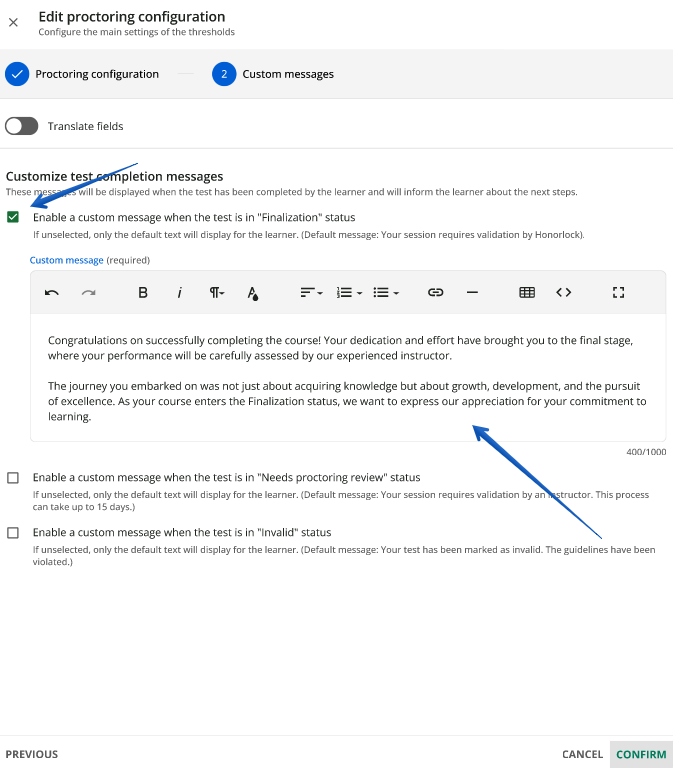Toggle the Translate fields switch

(x=22, y=126)
